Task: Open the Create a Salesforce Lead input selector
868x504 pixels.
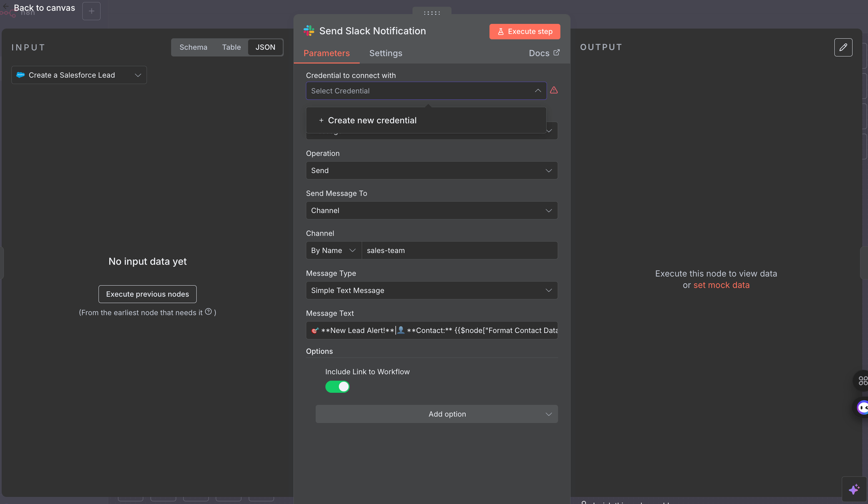Action: (x=79, y=75)
